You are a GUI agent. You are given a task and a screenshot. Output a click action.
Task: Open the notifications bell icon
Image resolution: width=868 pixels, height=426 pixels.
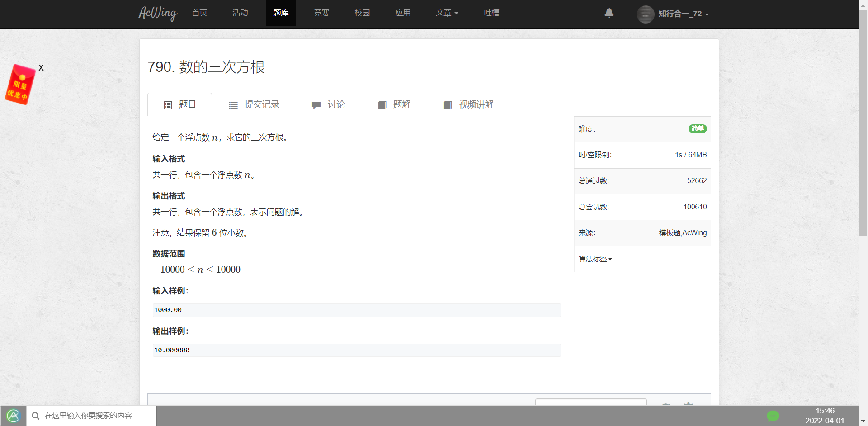point(609,13)
